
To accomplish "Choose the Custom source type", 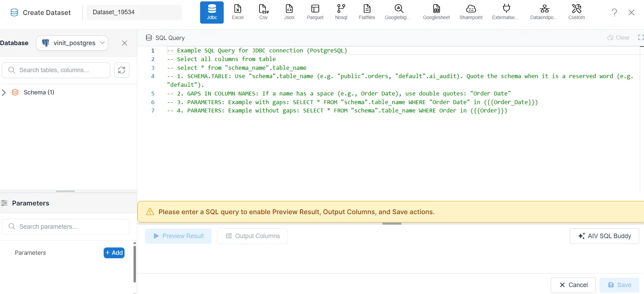I will (577, 12).
